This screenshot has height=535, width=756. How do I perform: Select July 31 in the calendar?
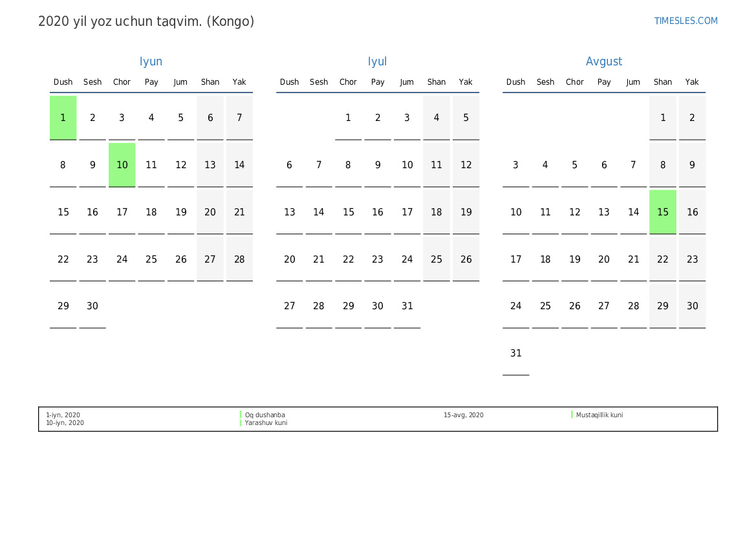click(x=407, y=306)
